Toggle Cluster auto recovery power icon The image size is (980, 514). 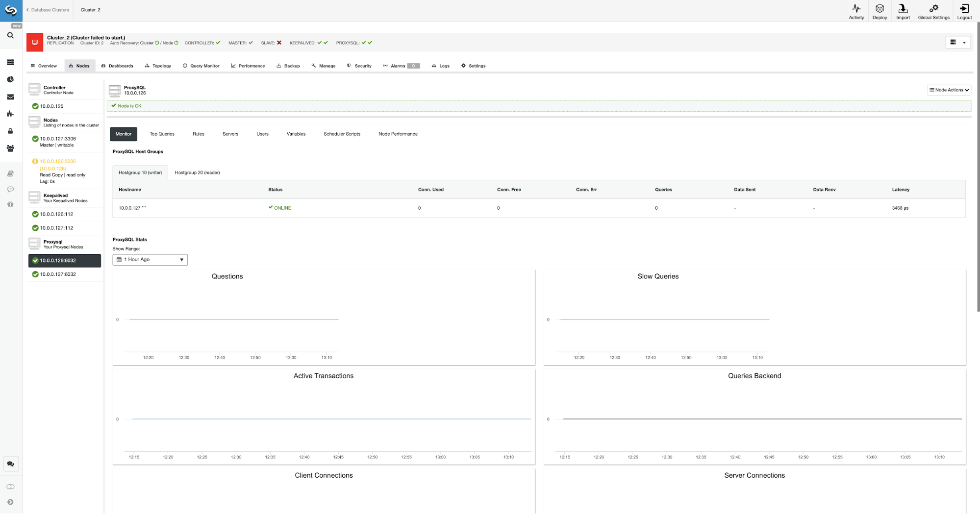coord(157,43)
